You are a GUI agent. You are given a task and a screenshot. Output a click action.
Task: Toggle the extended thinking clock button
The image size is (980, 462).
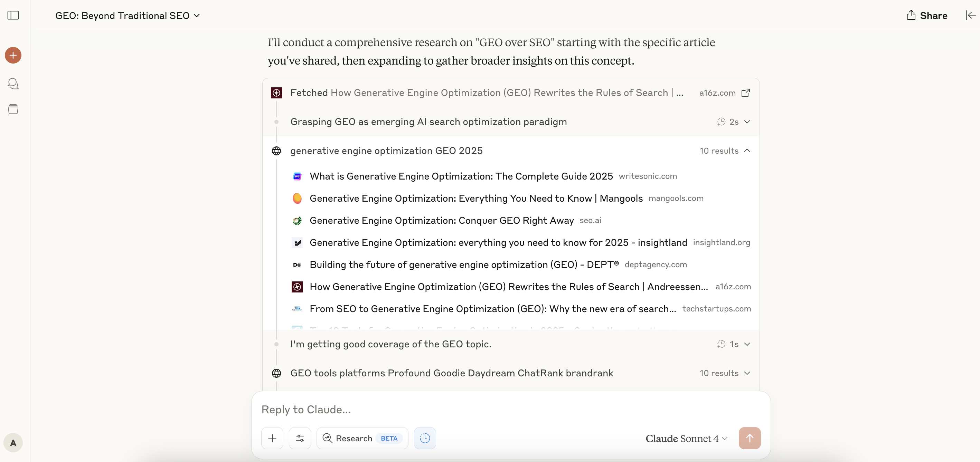click(x=425, y=438)
